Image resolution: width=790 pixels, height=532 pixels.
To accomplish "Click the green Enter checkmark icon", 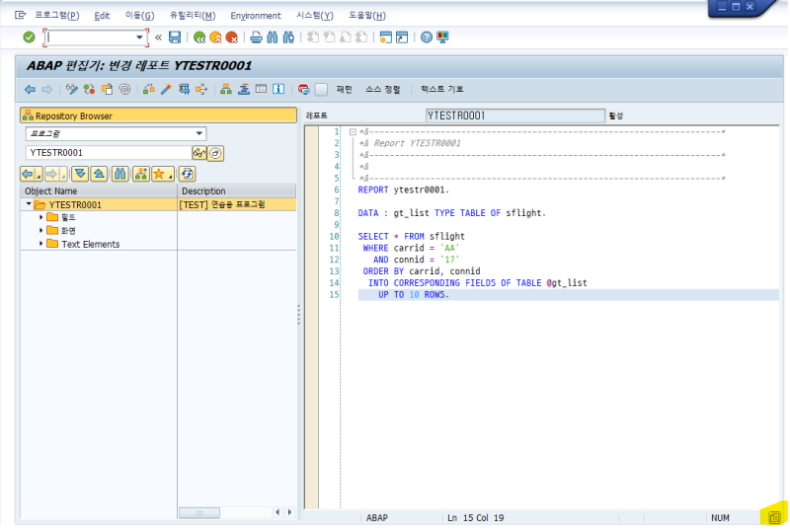I will [30, 38].
